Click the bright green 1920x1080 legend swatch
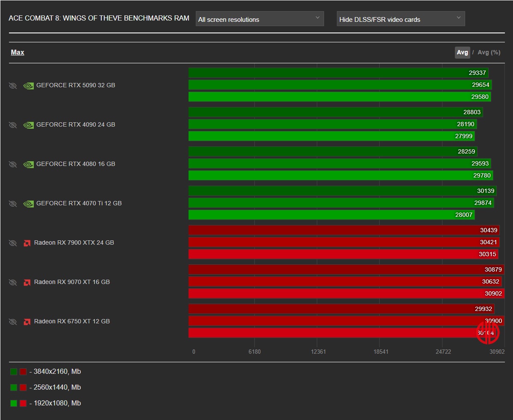 [14, 403]
